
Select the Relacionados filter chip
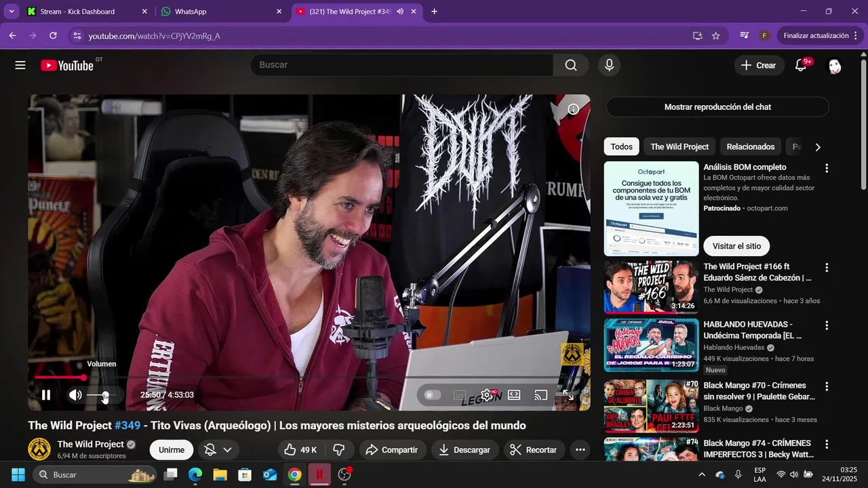pos(751,146)
